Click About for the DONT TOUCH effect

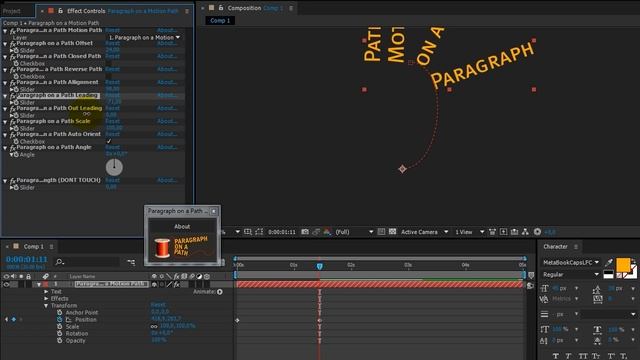167,180
